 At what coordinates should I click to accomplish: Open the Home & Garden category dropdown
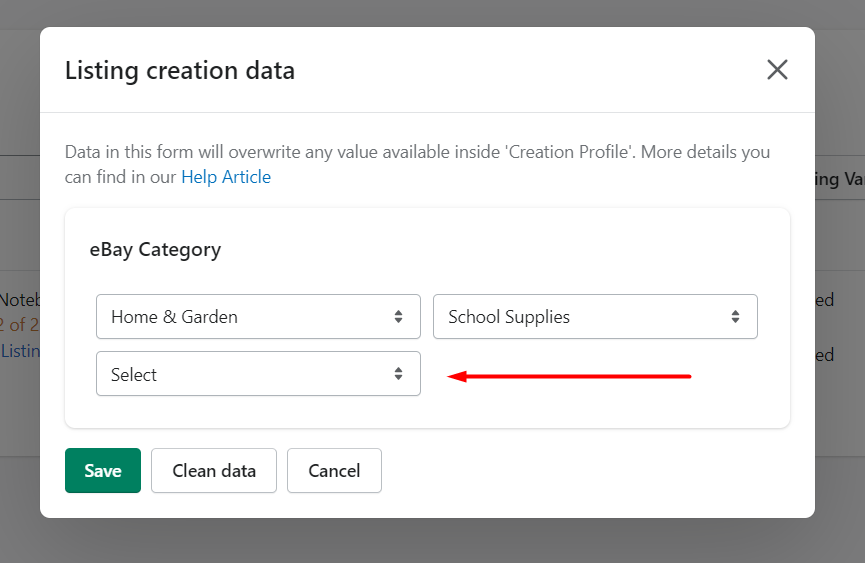[258, 317]
